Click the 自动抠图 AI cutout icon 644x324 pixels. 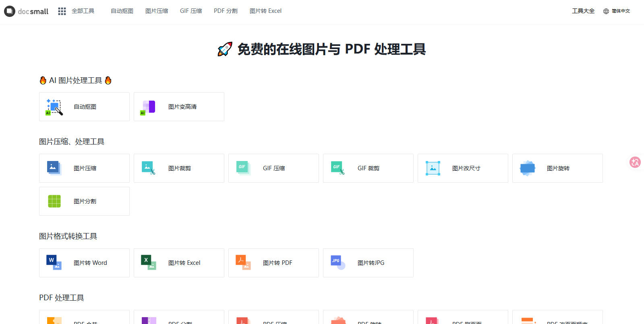point(54,107)
